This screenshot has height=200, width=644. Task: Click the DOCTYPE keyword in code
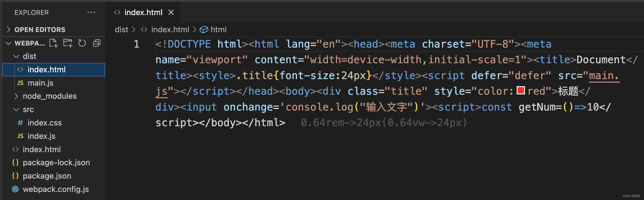189,44
